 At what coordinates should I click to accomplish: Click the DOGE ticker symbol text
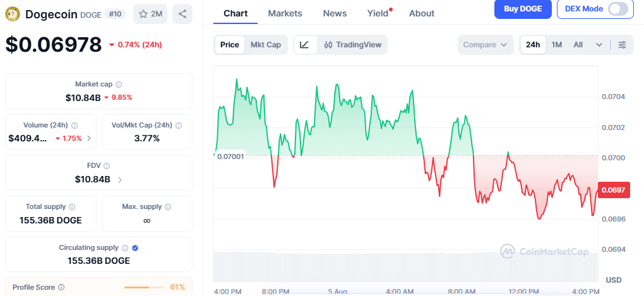(90, 15)
